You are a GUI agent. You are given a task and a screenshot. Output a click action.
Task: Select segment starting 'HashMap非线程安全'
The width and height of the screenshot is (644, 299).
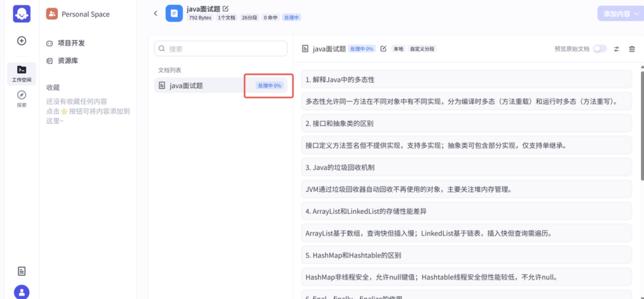coord(466,276)
